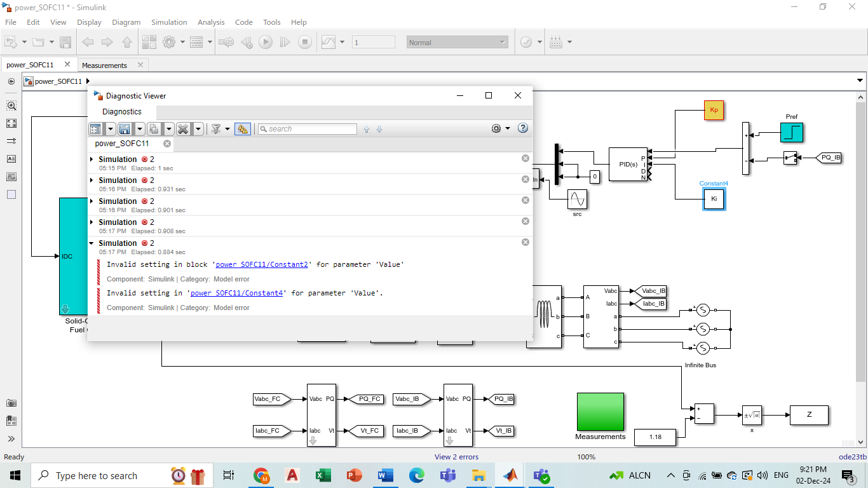Stop the simulation using the Stop icon
Viewport: 868px width, 488px height.
305,42
